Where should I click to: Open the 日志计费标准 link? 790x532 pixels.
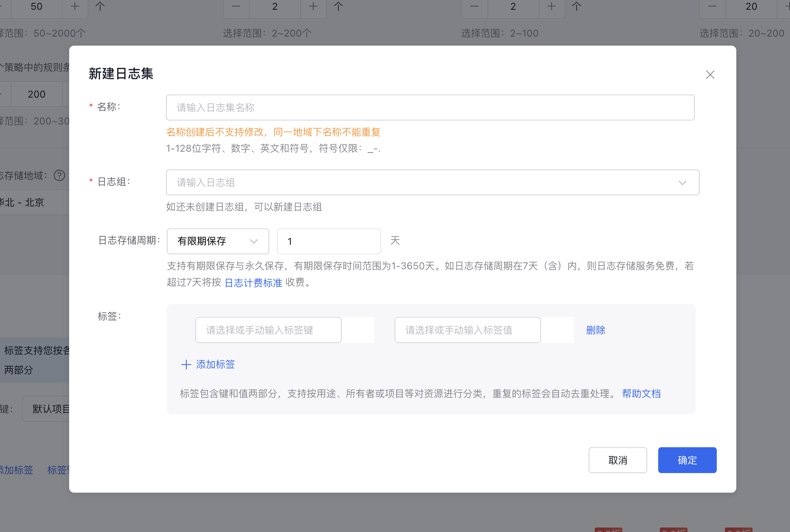pyautogui.click(x=253, y=283)
